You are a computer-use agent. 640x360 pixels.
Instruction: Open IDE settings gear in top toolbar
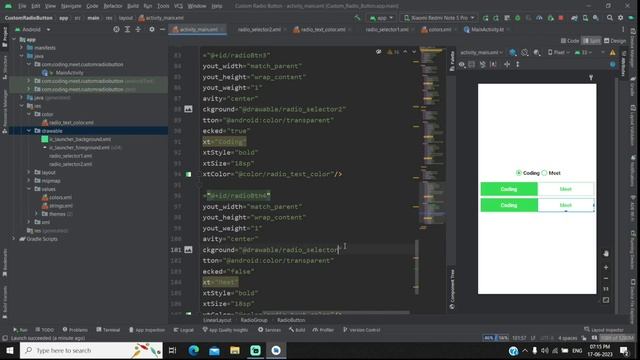(620, 18)
